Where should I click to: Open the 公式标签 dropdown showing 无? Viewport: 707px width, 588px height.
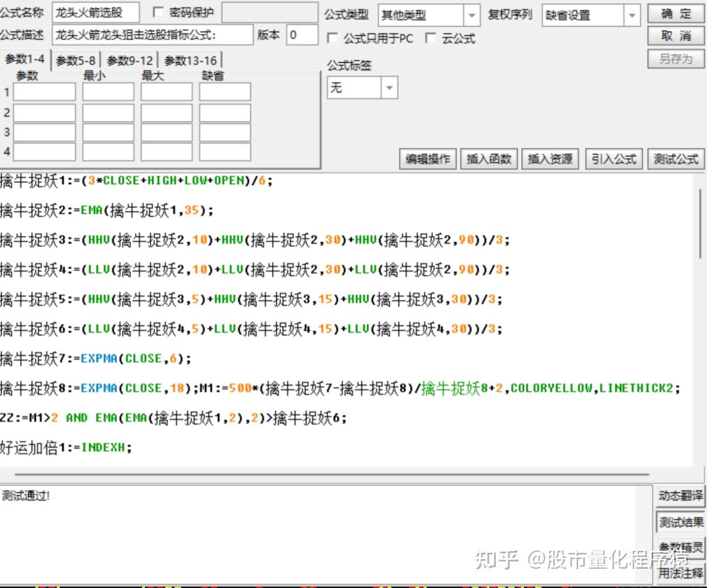(389, 87)
